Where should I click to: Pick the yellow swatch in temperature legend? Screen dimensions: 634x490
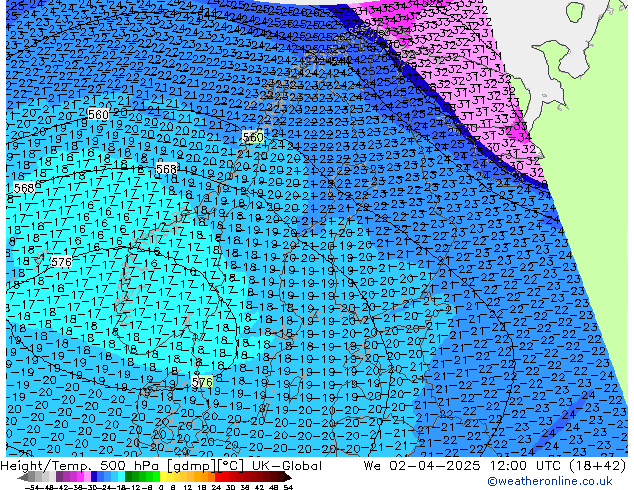(x=163, y=477)
